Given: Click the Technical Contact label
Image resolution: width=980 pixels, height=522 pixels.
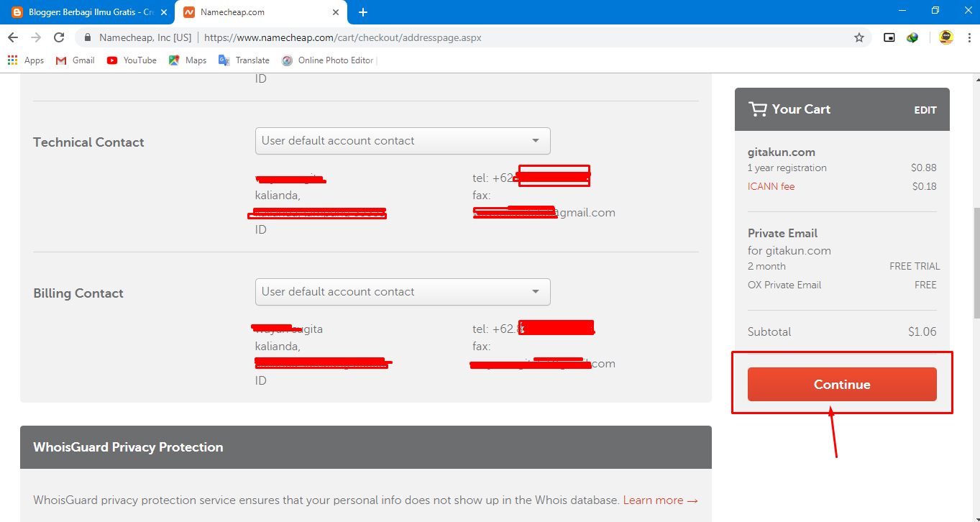Looking at the screenshot, I should 88,142.
